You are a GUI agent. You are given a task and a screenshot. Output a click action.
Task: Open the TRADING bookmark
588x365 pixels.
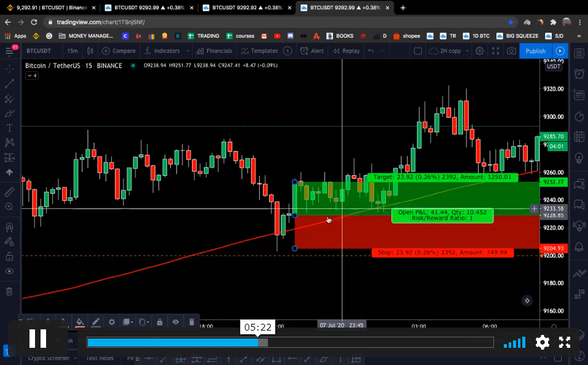pyautogui.click(x=203, y=36)
